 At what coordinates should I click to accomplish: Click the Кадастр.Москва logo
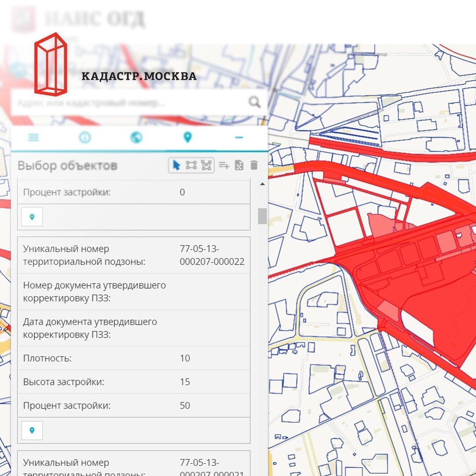pyautogui.click(x=115, y=64)
